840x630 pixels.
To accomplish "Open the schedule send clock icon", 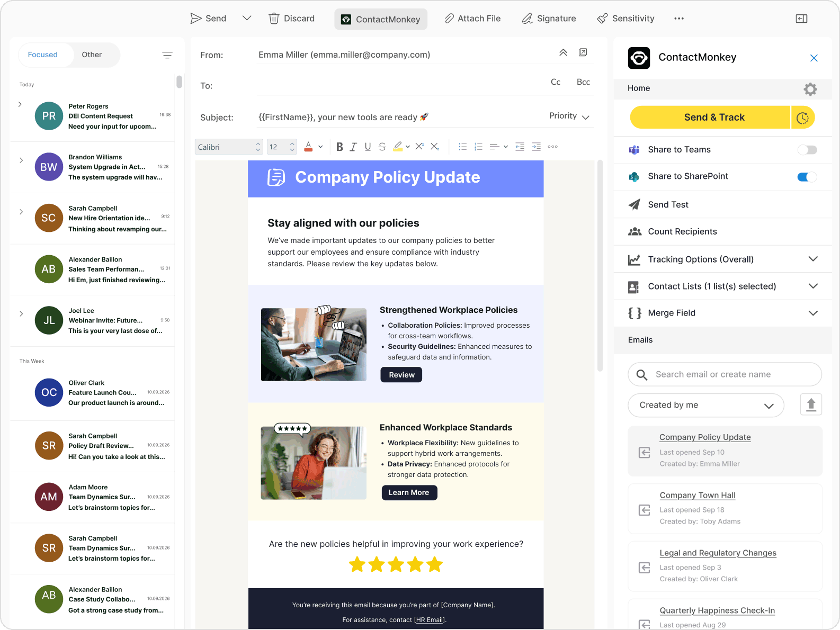I will (802, 118).
